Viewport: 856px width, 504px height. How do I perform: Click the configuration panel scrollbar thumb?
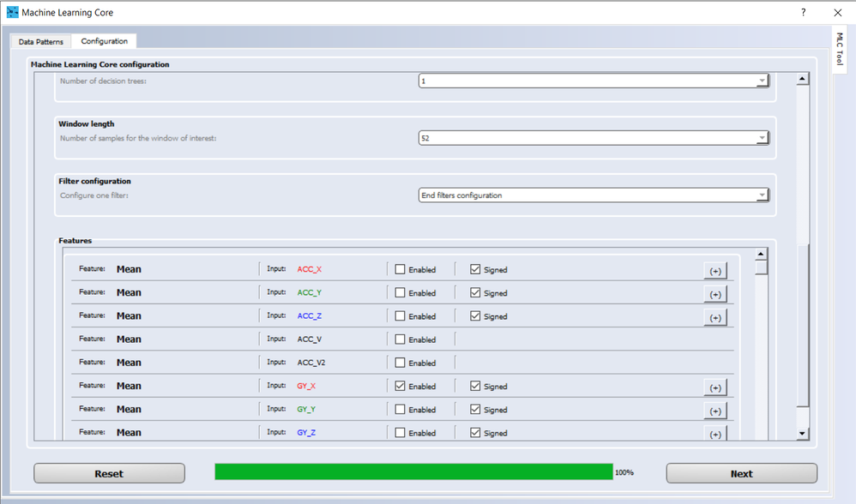coord(803,326)
